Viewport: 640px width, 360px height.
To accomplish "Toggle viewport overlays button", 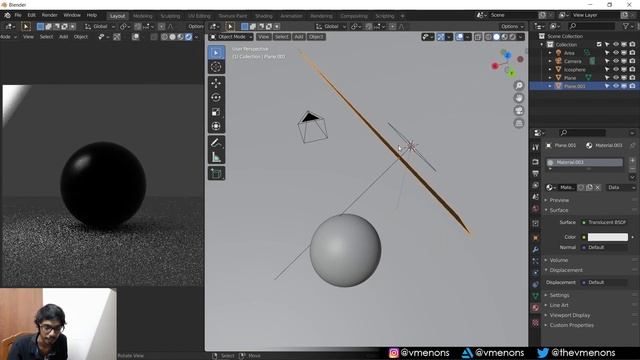I will tap(460, 37).
